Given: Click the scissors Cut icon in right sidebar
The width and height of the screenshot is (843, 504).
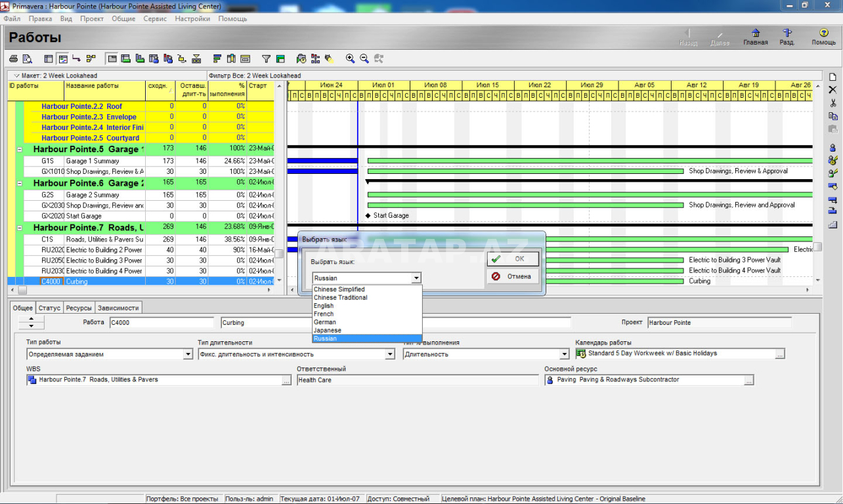Looking at the screenshot, I should tap(832, 103).
